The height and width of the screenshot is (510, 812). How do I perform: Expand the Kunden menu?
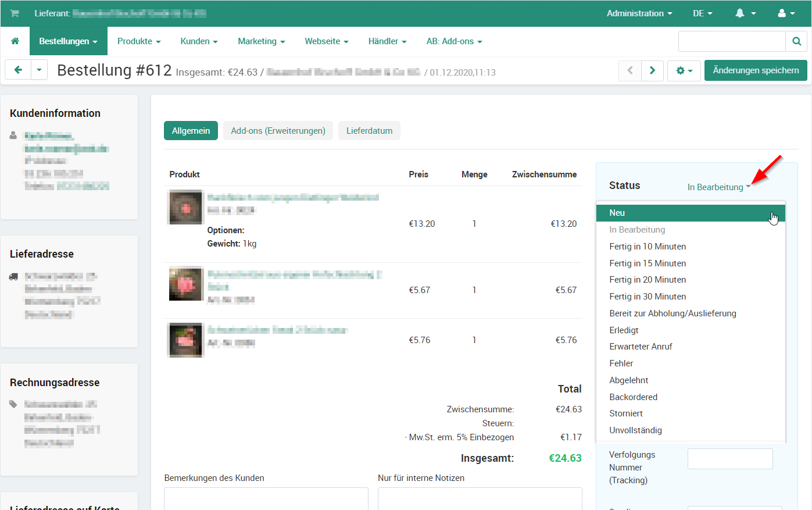tap(199, 41)
